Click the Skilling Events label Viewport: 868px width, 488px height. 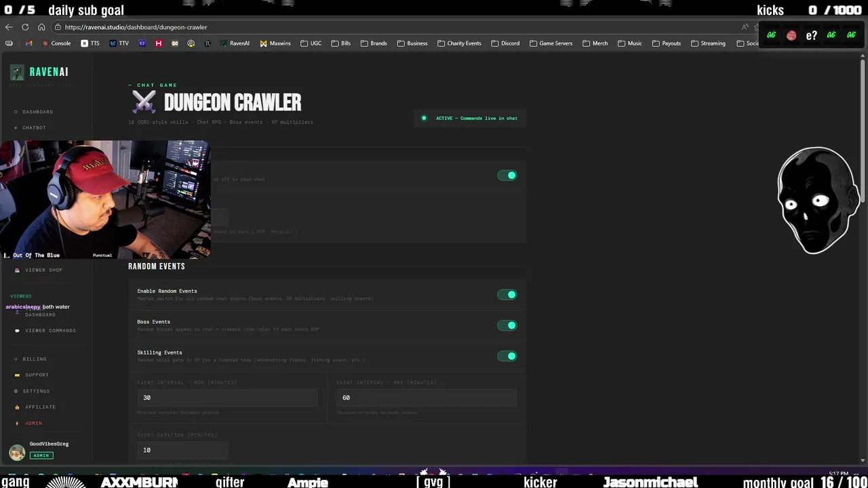160,352
